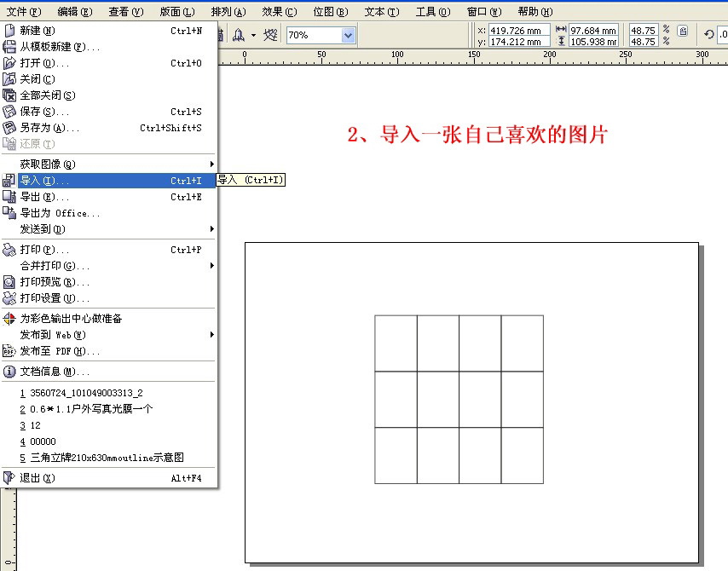The image size is (728, 571).
Task: Click Exit (退出) to quit the application
Action: (x=37, y=478)
